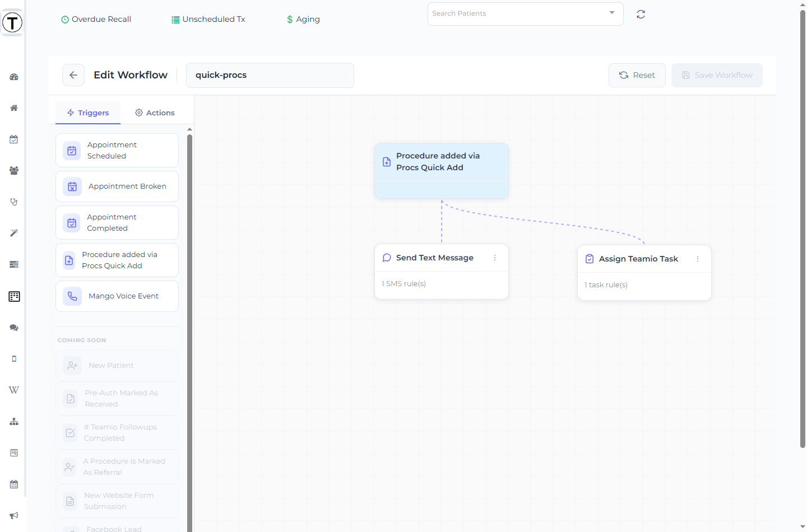Open the magic wand icon in sidebar
Viewport: 807px width, 532px height.
click(x=14, y=233)
